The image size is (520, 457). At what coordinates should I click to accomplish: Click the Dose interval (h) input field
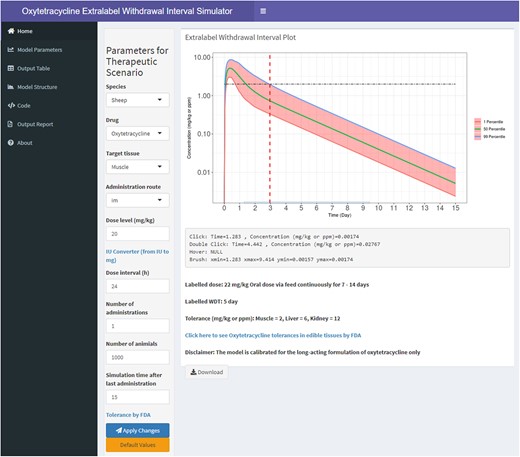(x=137, y=286)
